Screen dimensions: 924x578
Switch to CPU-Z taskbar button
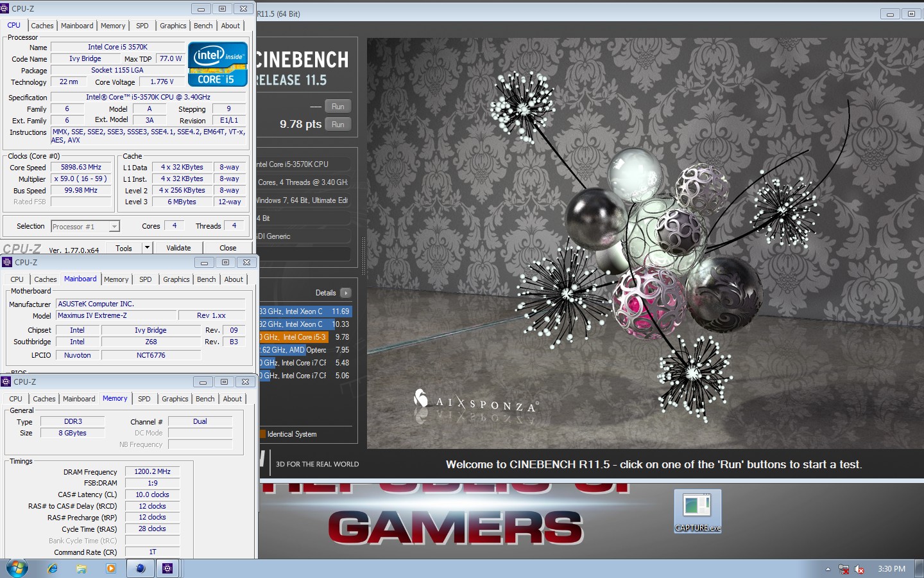[x=167, y=568]
